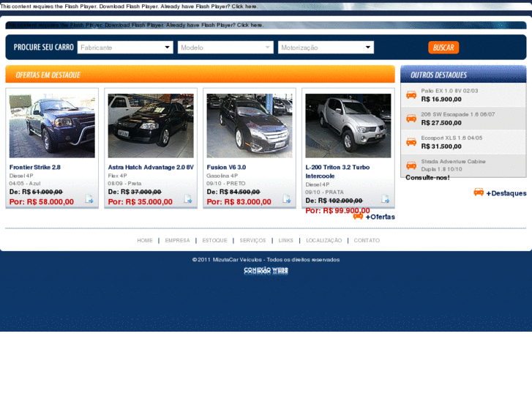Open Strada Adventure Cabine Dupla listing

point(453,165)
